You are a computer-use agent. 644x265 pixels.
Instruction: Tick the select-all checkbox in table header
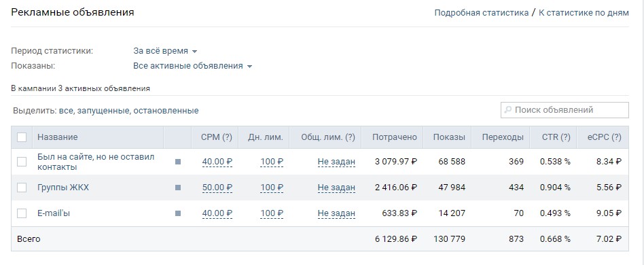pos(22,137)
